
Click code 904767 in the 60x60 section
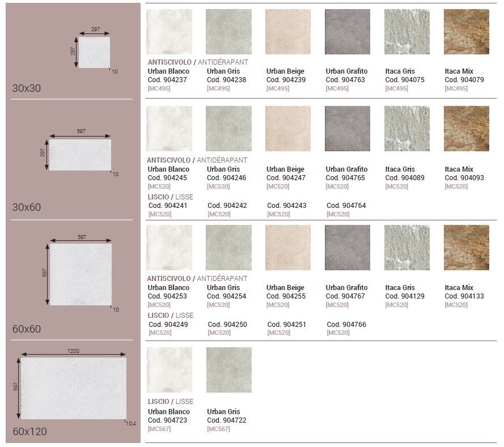[345, 296]
